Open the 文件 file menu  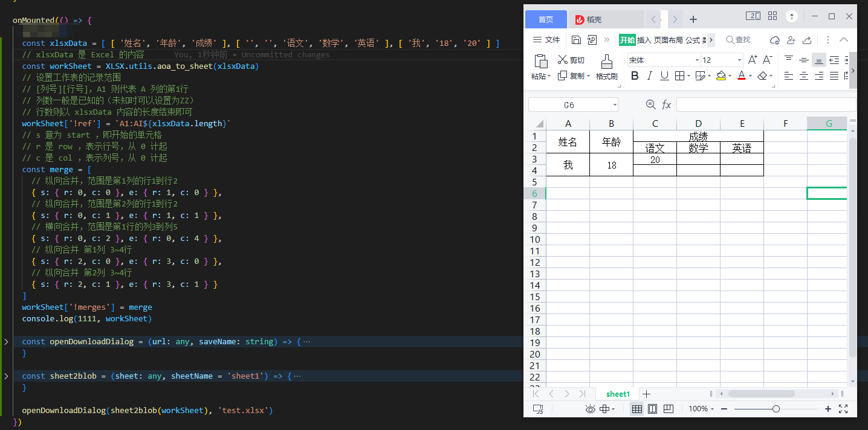546,40
